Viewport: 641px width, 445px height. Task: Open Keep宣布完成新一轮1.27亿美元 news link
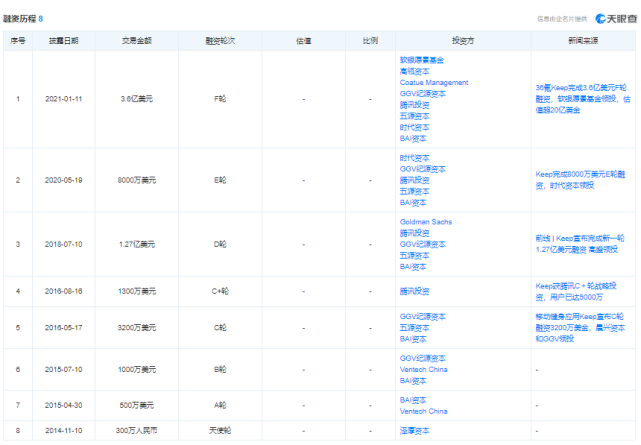click(580, 244)
